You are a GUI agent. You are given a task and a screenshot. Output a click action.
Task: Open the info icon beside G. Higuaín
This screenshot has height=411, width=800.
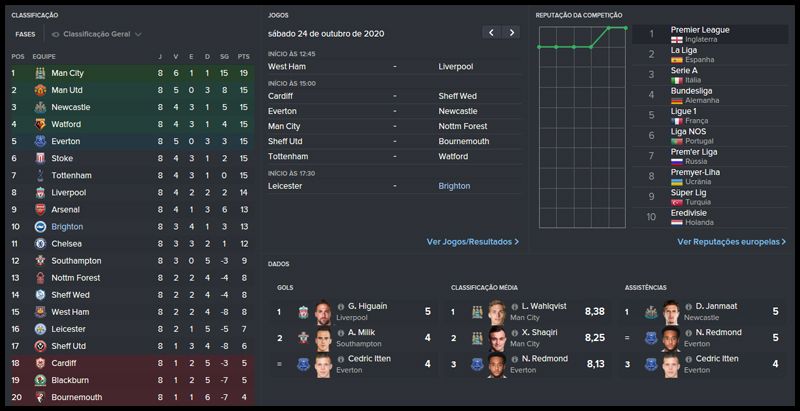click(342, 306)
